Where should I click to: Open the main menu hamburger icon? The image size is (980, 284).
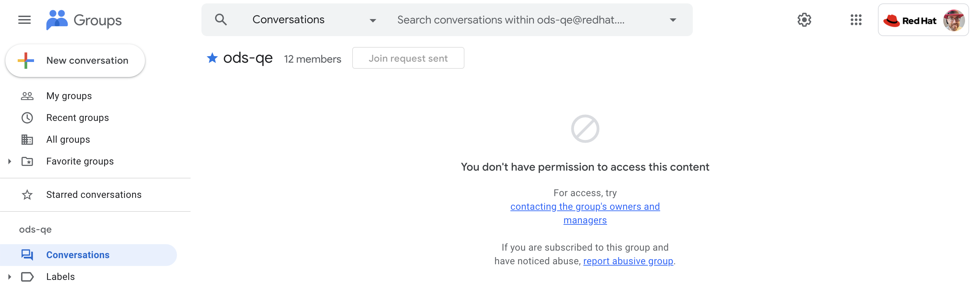(24, 20)
